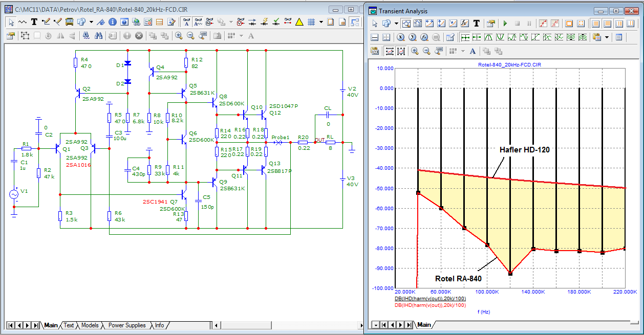
Task: Click the first-tab navigation arrow in schematic window
Action: [x=10, y=325]
